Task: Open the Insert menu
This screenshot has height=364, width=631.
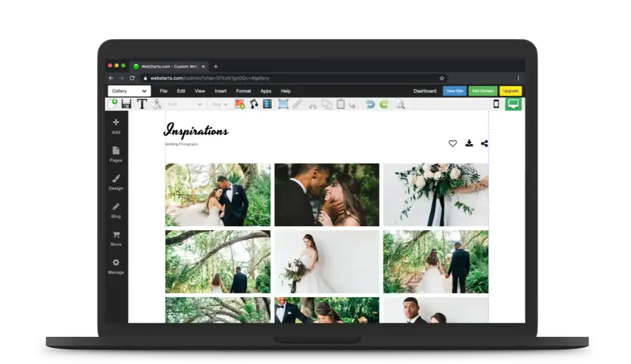Action: pos(220,91)
